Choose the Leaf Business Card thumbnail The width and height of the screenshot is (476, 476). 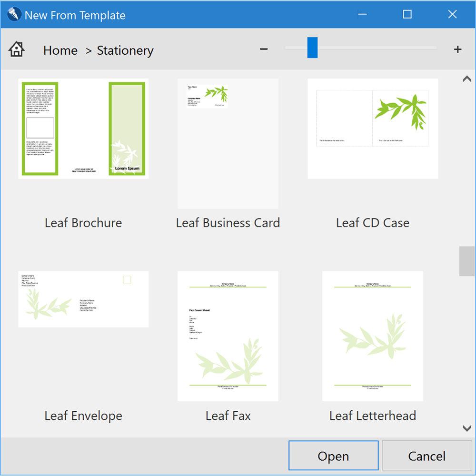click(x=228, y=143)
